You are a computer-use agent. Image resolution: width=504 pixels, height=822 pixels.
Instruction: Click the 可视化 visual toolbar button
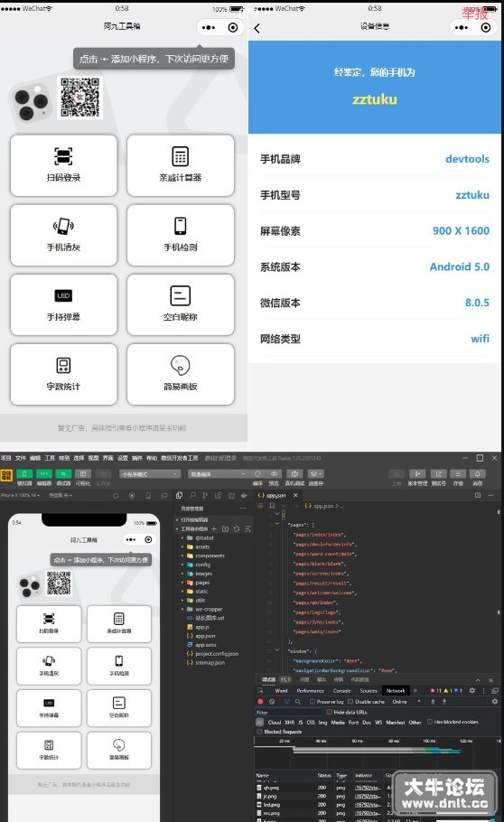click(83, 474)
